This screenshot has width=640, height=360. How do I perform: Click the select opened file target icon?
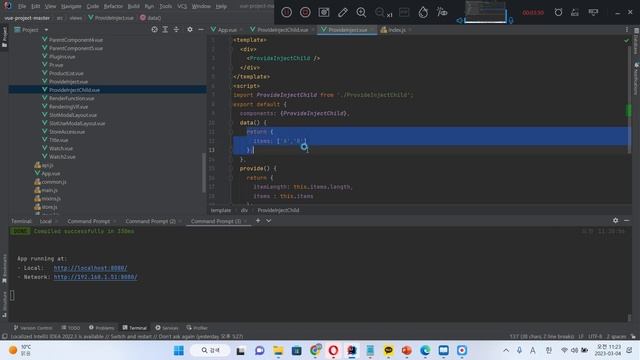coord(154,29)
